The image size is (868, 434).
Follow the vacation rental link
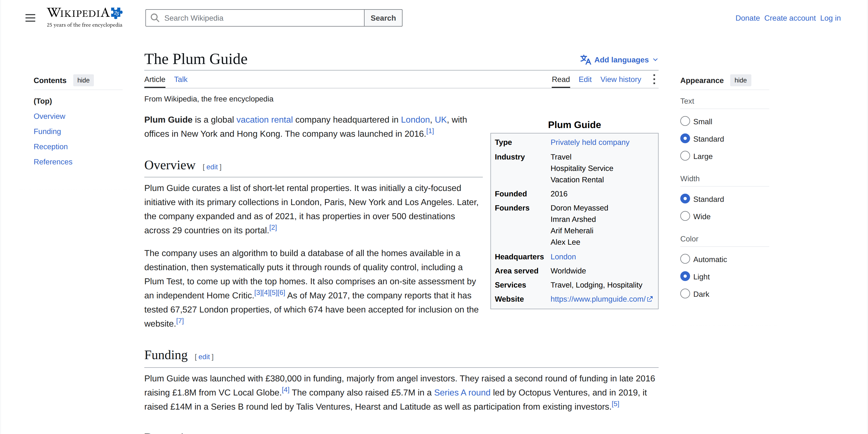click(264, 120)
